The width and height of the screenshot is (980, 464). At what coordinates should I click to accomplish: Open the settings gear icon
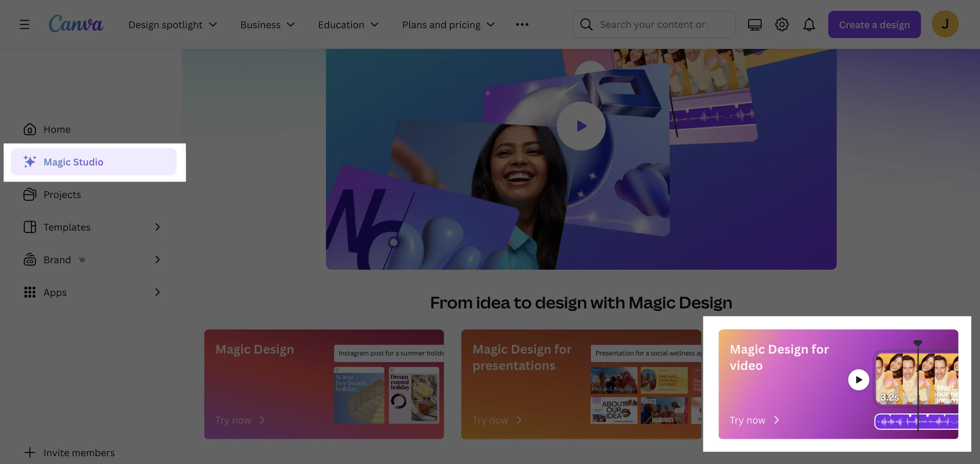point(781,24)
